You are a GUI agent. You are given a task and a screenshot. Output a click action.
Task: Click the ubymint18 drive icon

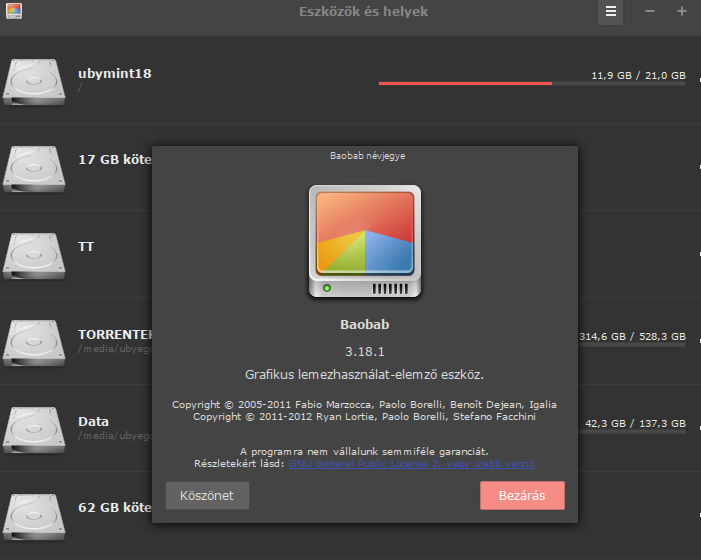click(x=34, y=82)
